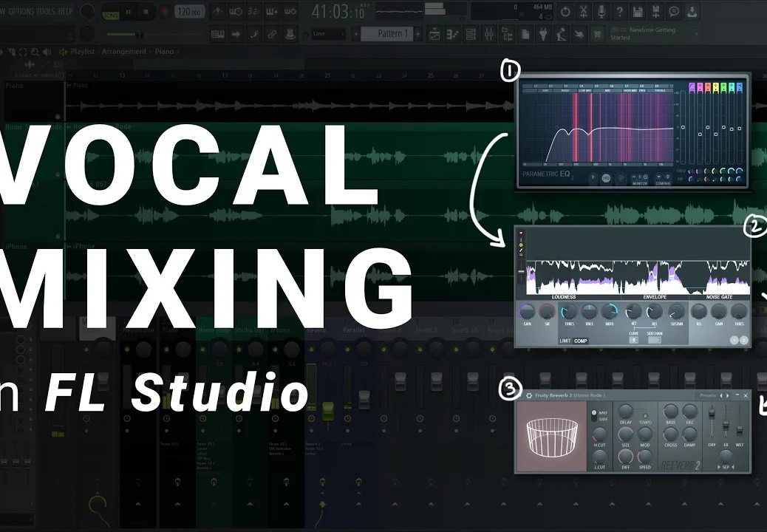This screenshot has height=532, width=767.
Task: Save project with floppy disk icon
Action: pos(638,12)
